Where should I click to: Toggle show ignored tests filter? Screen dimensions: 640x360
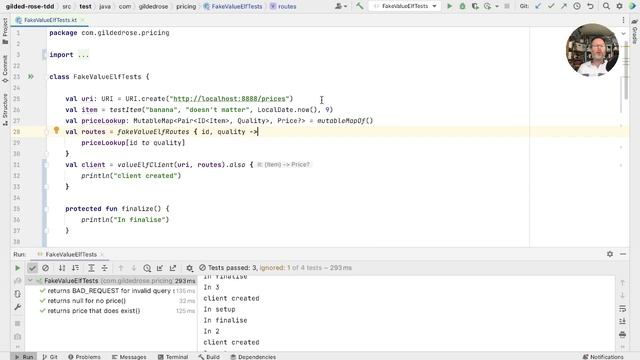tap(45, 268)
